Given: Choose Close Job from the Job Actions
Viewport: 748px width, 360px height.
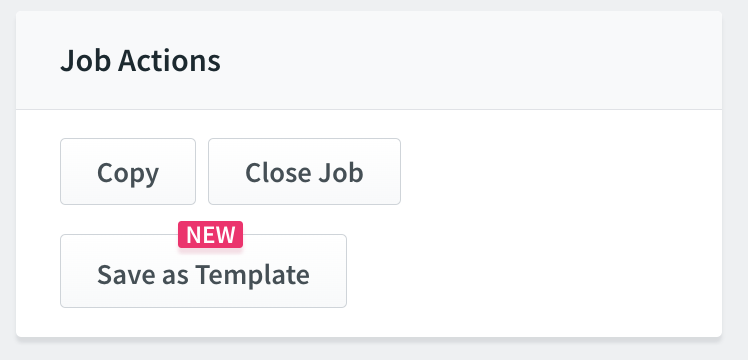Looking at the screenshot, I should pyautogui.click(x=304, y=172).
